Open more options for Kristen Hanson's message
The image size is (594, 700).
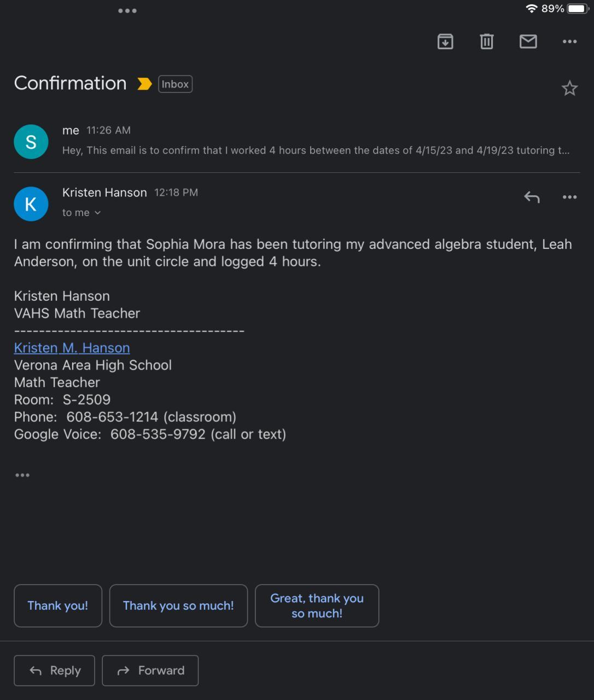tap(569, 197)
